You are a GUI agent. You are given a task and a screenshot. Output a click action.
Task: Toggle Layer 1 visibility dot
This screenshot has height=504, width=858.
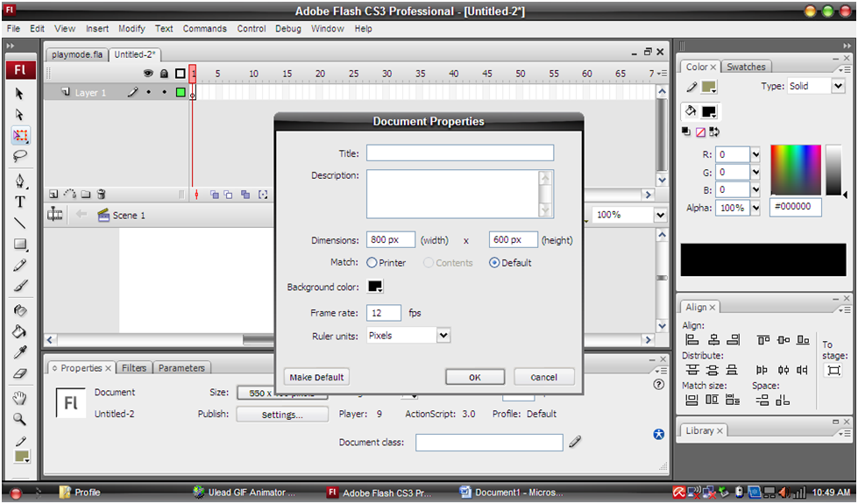[x=148, y=93]
